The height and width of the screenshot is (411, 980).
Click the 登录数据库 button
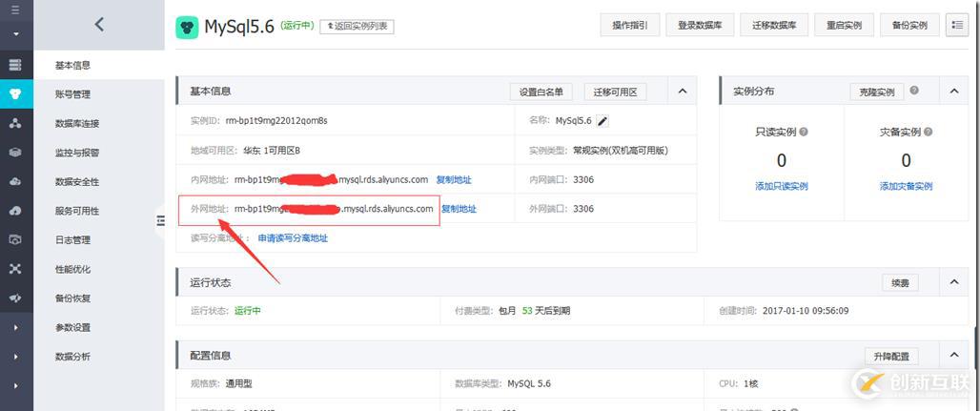(700, 25)
